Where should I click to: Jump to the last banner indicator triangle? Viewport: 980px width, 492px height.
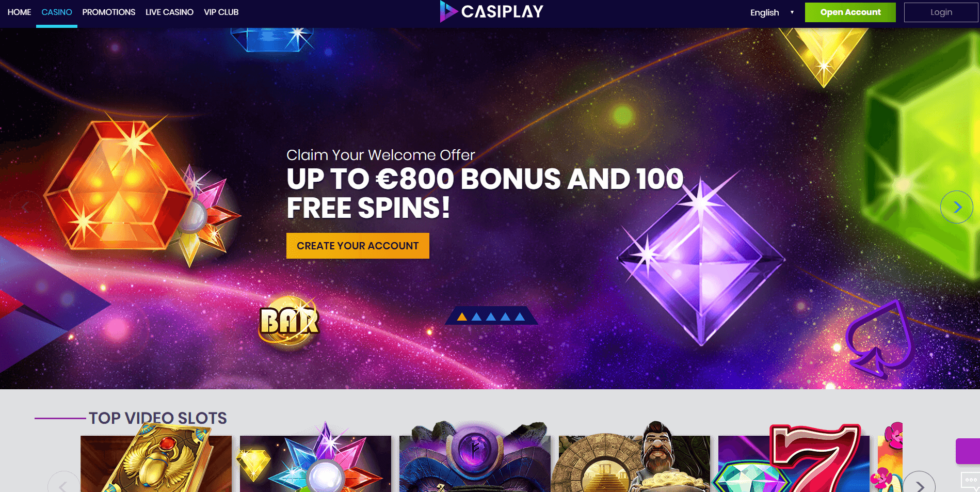520,316
